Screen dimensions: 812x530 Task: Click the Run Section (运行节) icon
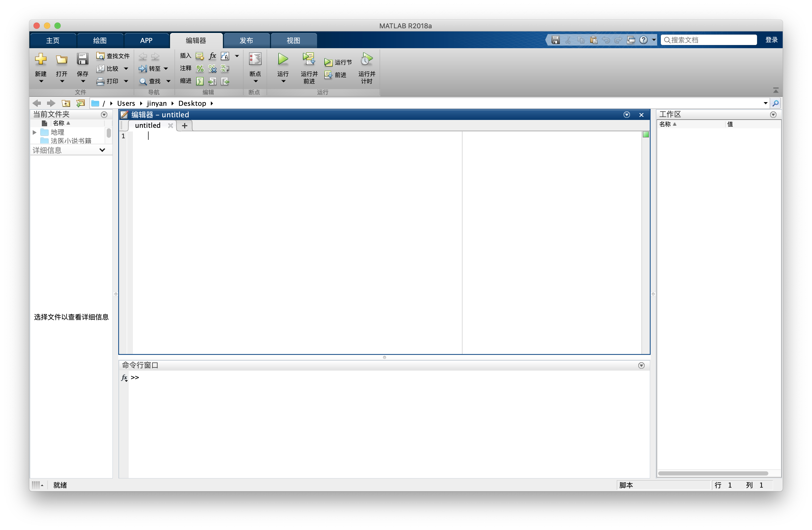tap(328, 63)
